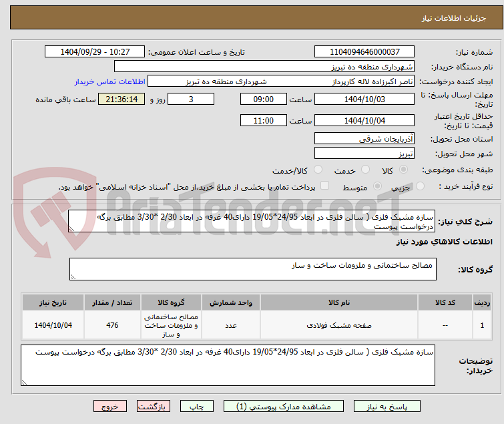This screenshot has width=504, height=424.
Task: Open مشاهده مدارک پیوستی (1) button
Action: (284, 407)
